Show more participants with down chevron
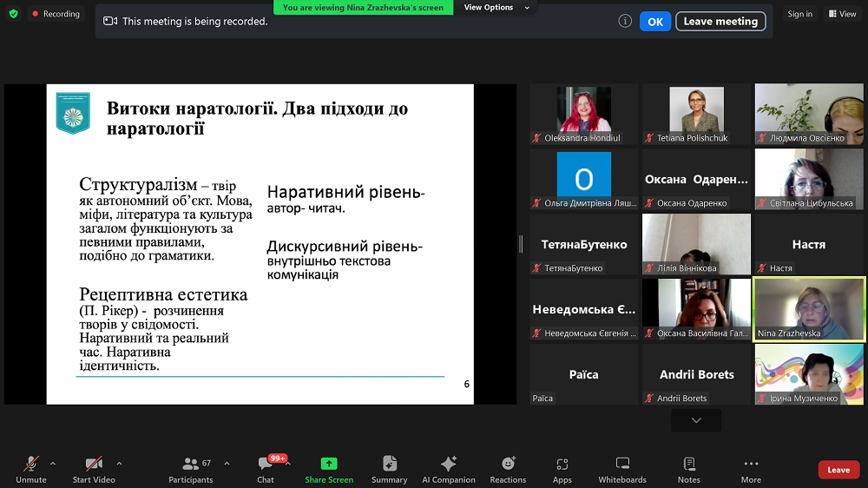 coord(696,420)
